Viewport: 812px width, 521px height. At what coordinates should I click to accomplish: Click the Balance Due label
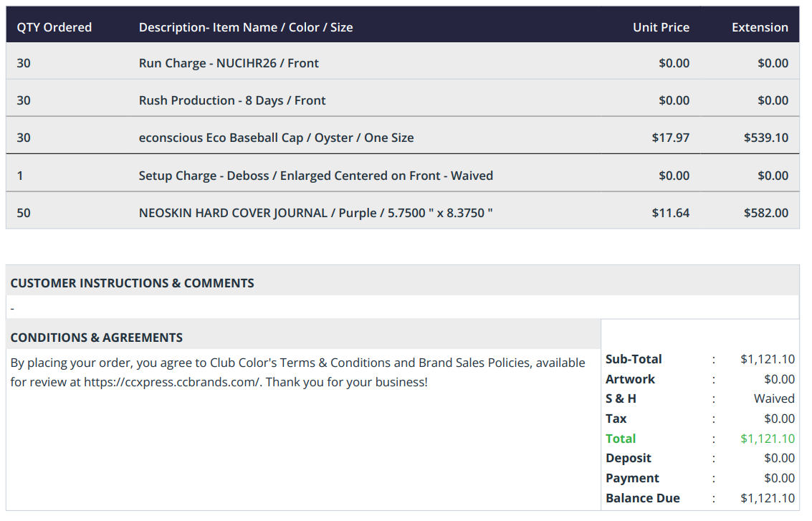click(x=643, y=498)
